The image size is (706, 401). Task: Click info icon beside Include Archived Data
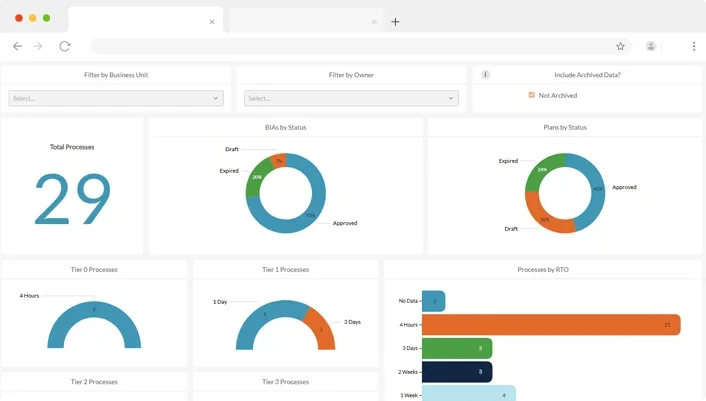click(485, 75)
